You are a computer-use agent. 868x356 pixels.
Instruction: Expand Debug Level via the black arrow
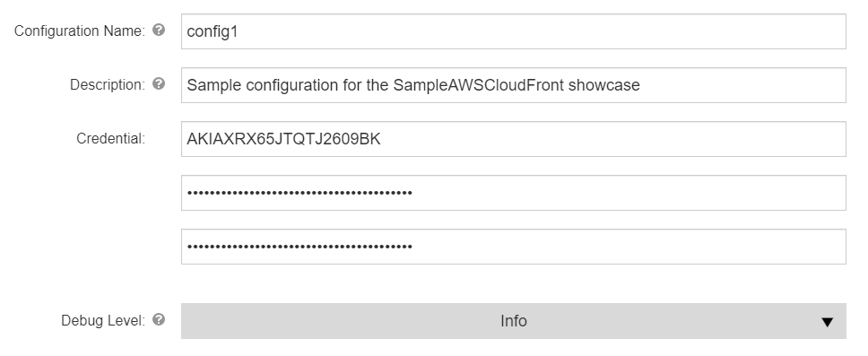[827, 322]
